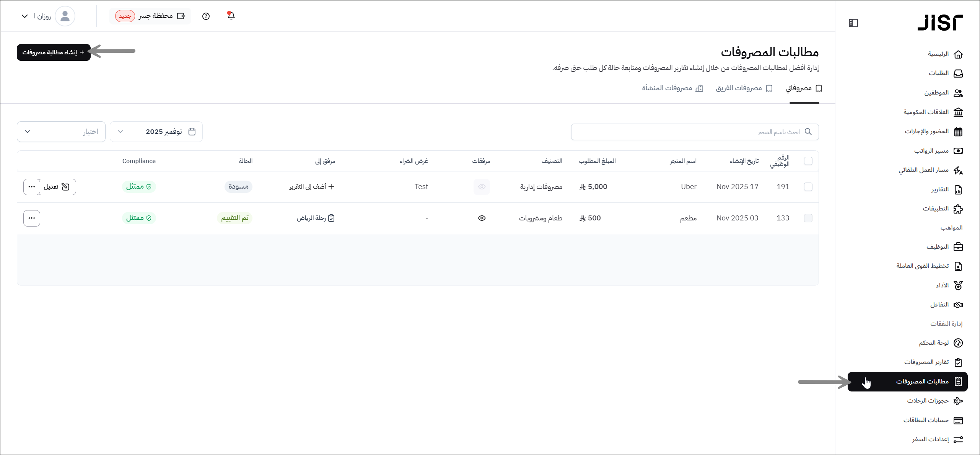The height and width of the screenshot is (455, 980).
Task: Click the user profile avatar
Action: (65, 16)
